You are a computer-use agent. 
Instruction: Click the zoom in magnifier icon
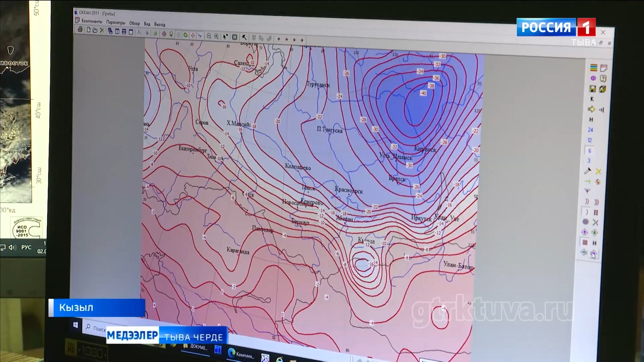point(217,36)
